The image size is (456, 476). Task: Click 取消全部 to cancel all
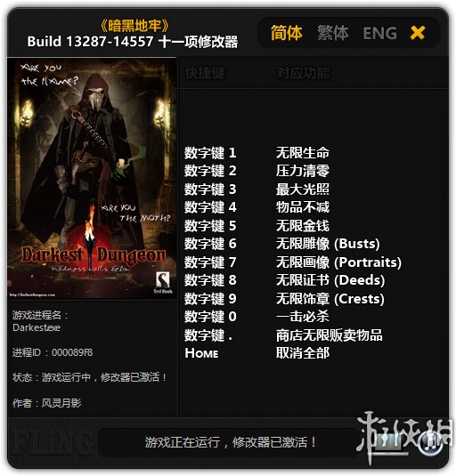pyautogui.click(x=303, y=353)
